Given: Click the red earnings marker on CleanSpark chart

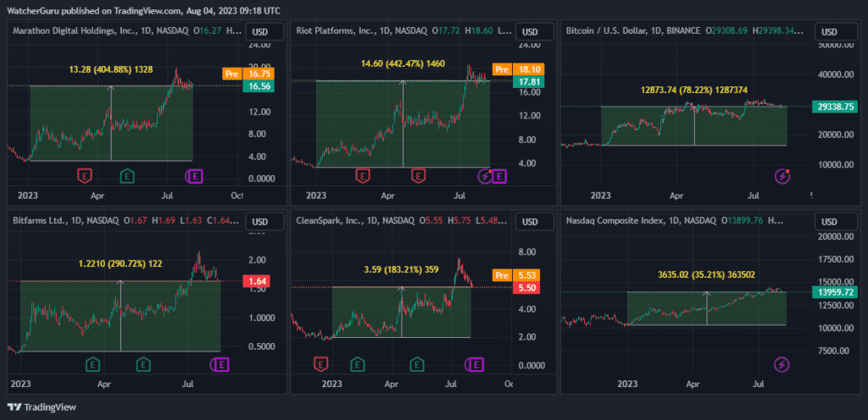Looking at the screenshot, I should [x=321, y=364].
